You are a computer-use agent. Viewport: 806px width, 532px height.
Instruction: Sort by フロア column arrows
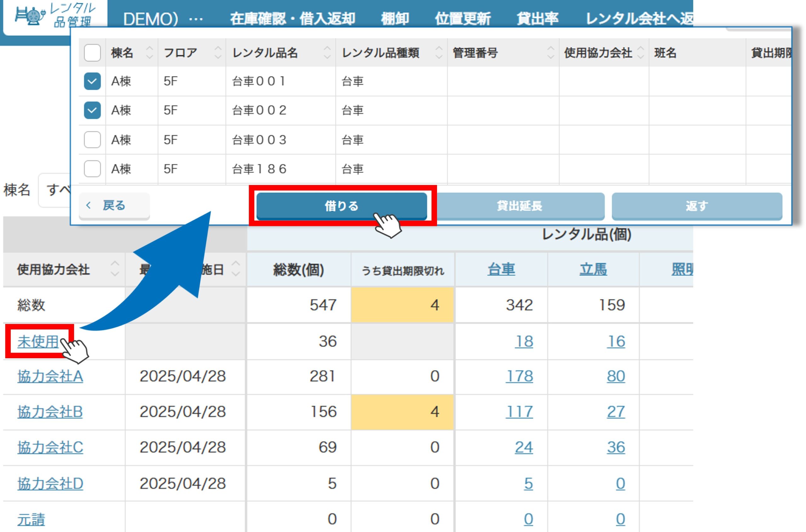point(218,53)
